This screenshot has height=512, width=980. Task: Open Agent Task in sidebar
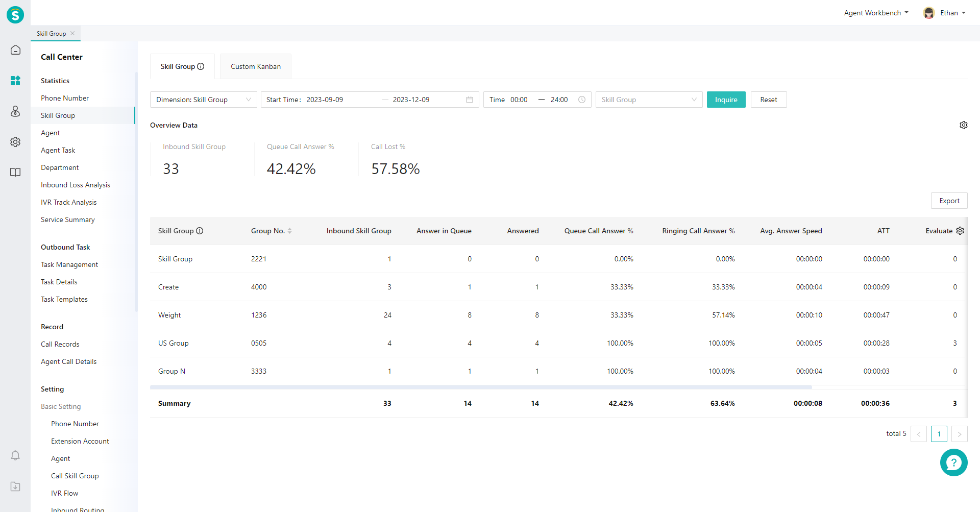click(x=58, y=150)
